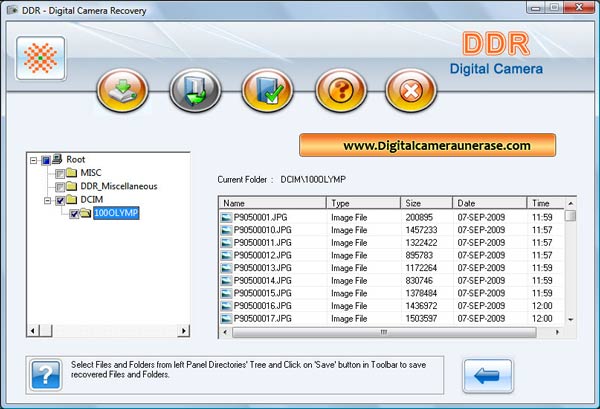Toggle the Root checkbox
The image size is (600, 409).
(x=46, y=160)
